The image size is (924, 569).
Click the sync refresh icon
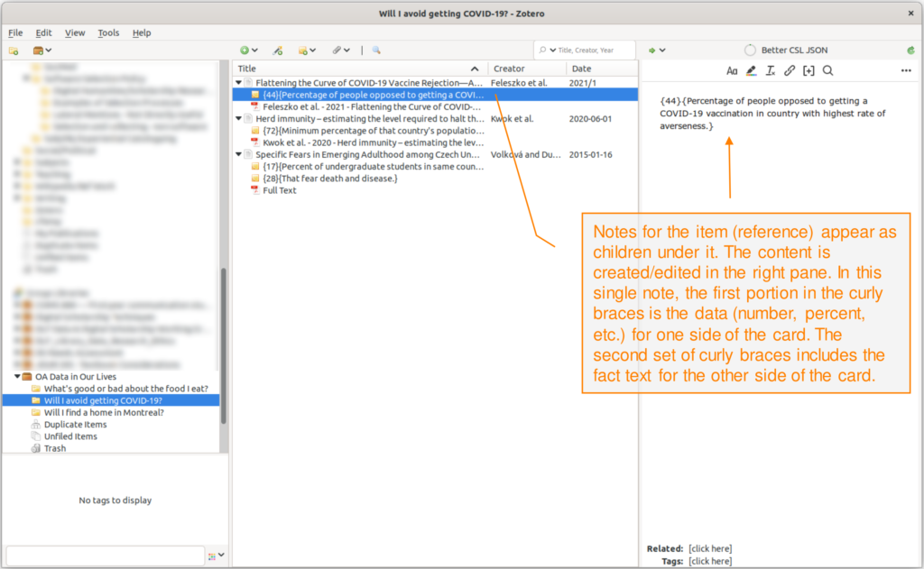tap(910, 50)
